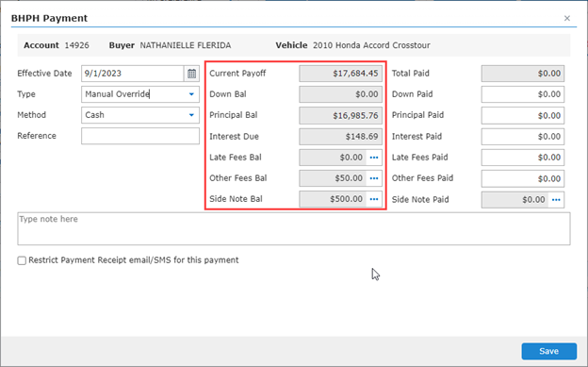Click the Manual Override type text
The width and height of the screenshot is (588, 367).
pyautogui.click(x=118, y=94)
